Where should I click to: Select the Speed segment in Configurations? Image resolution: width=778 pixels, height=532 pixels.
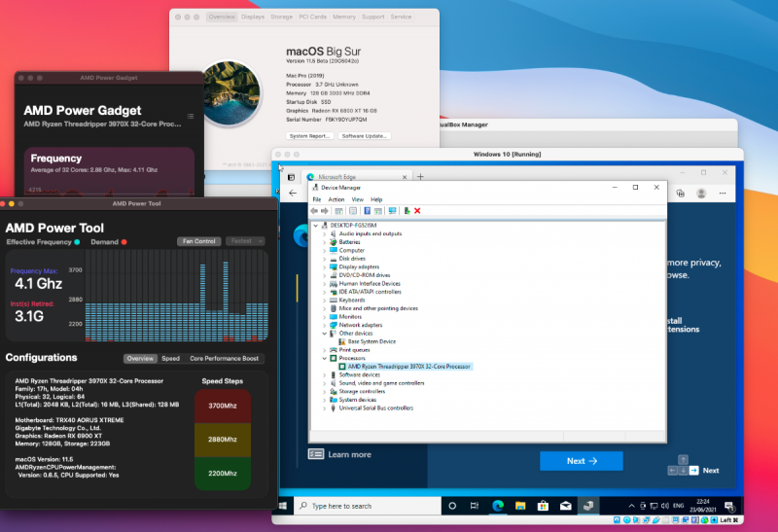click(x=170, y=358)
